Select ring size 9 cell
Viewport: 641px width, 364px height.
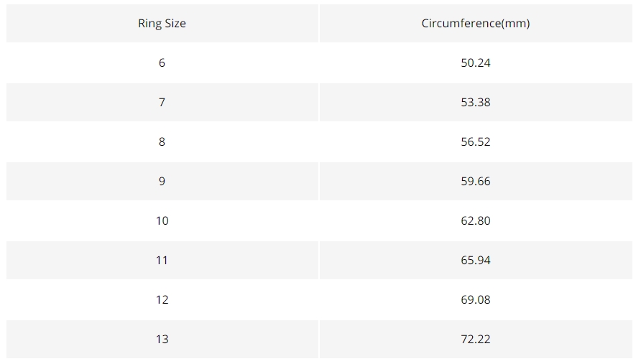[x=162, y=182]
